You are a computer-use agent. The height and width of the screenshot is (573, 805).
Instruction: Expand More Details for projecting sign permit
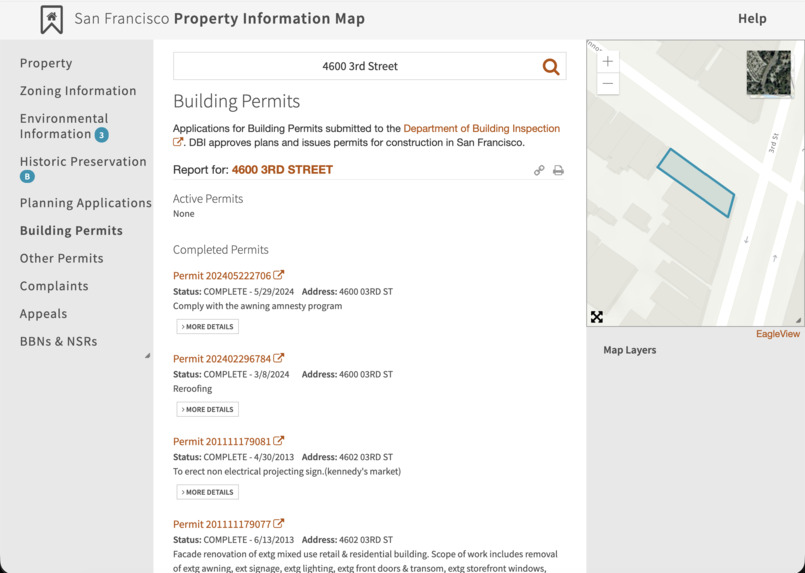click(207, 492)
